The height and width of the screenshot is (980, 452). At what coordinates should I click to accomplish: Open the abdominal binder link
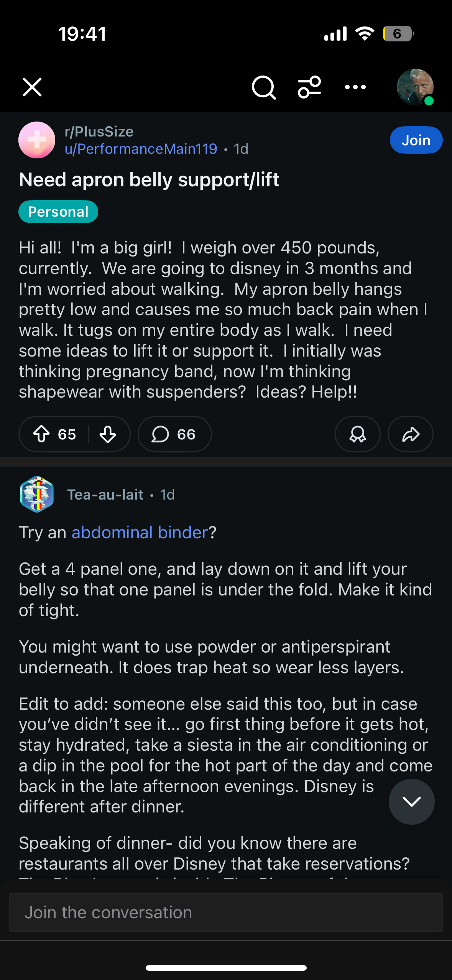point(140,533)
